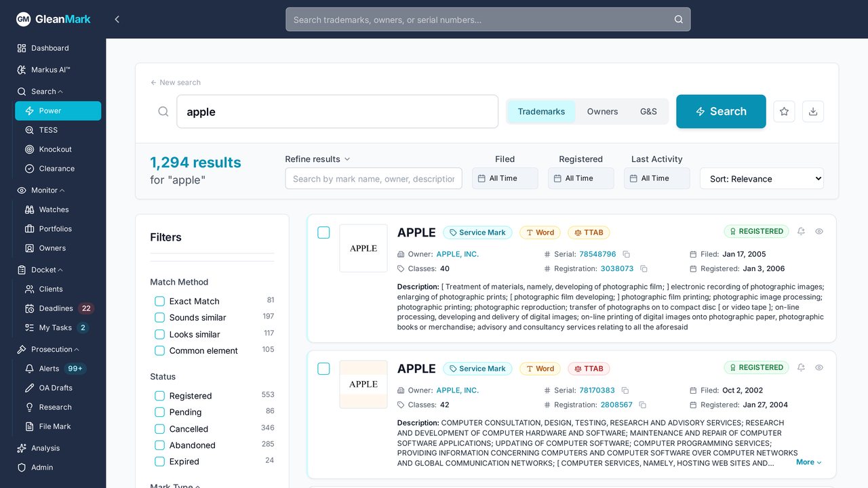This screenshot has height=488, width=868.
Task: Check the Sounds similar filter
Action: click(x=160, y=317)
